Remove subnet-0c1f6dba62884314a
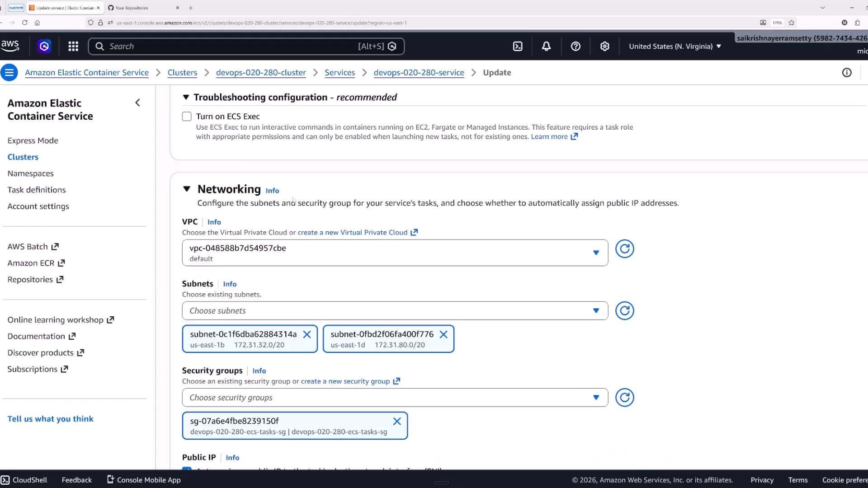Image resolution: width=868 pixels, height=488 pixels. 307,334
